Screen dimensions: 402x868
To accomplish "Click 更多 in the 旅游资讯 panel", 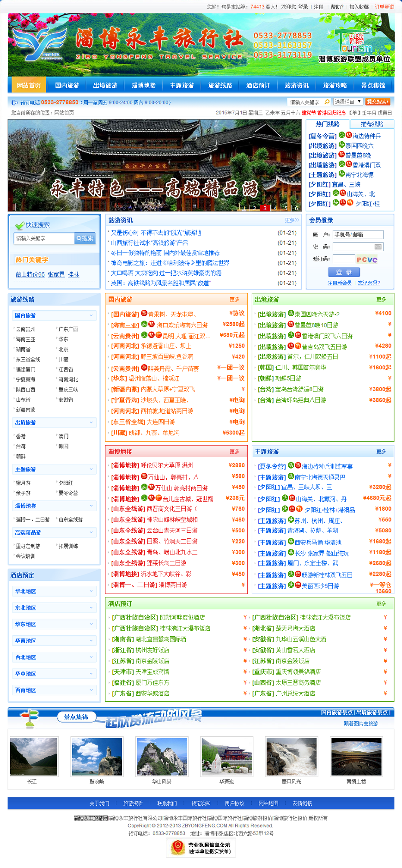I will [x=292, y=220].
